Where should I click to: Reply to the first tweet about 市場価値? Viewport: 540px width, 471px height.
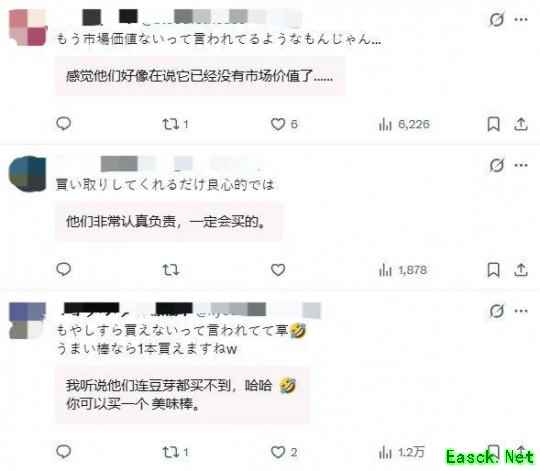[63, 124]
